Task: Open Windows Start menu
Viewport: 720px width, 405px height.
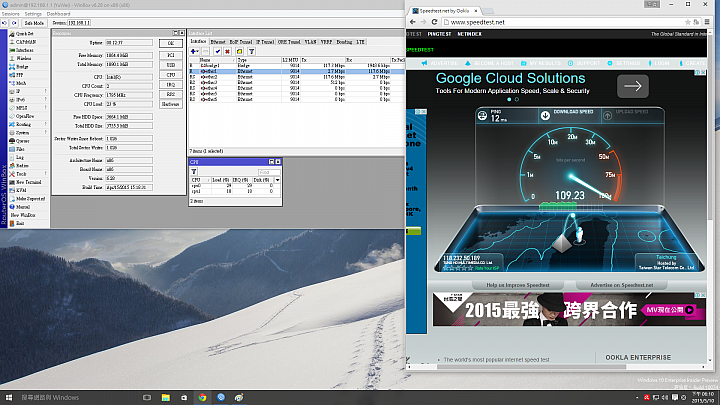Action: tap(9, 398)
